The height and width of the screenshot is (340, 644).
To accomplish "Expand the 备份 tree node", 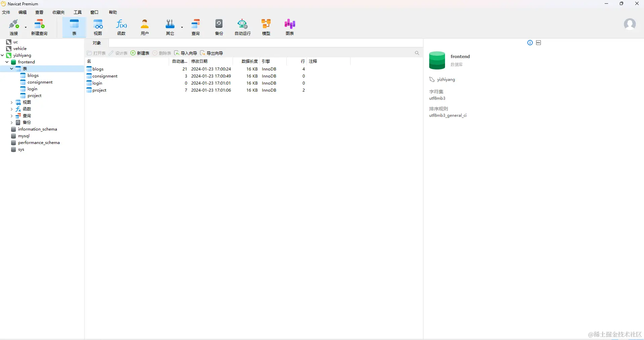I will pyautogui.click(x=12, y=123).
